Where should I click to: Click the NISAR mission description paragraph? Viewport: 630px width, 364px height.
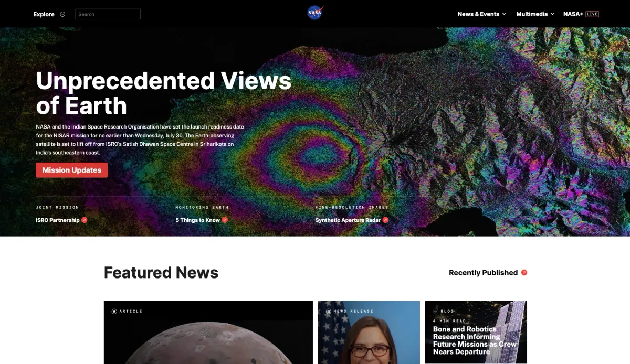140,140
